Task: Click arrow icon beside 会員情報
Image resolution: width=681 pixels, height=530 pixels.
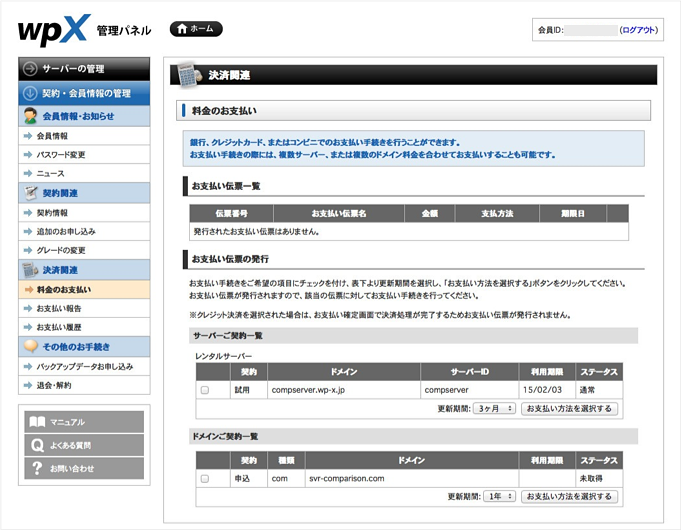Action: (x=28, y=136)
